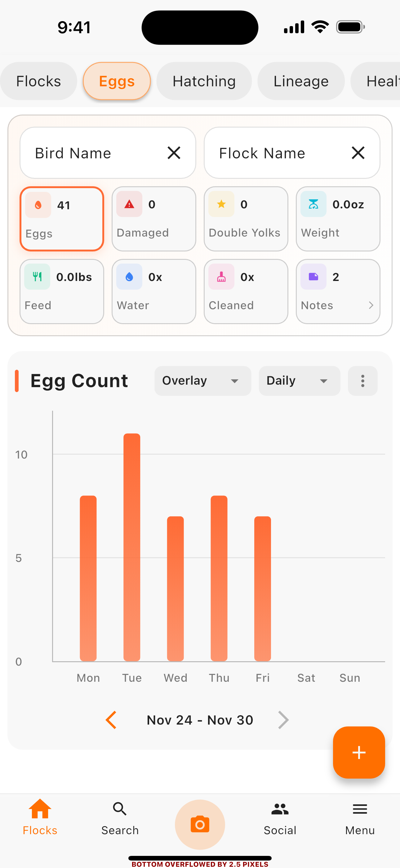
Task: Expand the Overlay dropdown
Action: [203, 381]
